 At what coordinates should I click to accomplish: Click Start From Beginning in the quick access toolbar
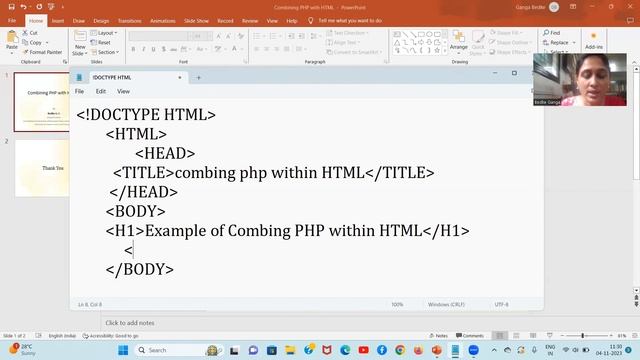(51, 7)
